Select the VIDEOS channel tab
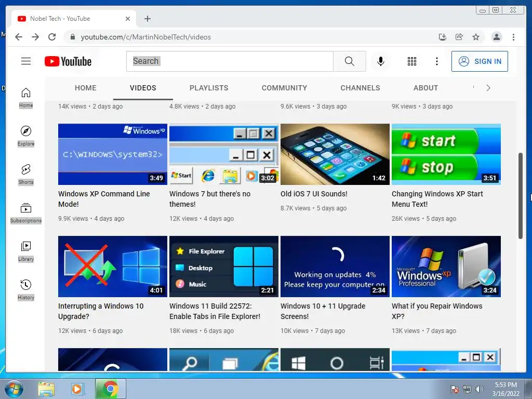 click(x=143, y=88)
